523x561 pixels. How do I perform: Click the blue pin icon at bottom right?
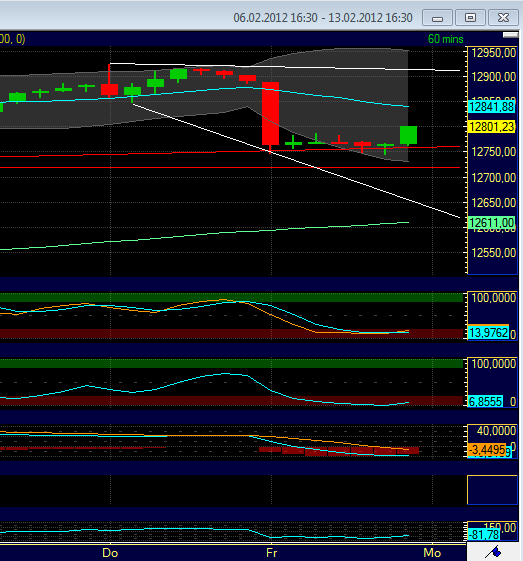[494, 552]
